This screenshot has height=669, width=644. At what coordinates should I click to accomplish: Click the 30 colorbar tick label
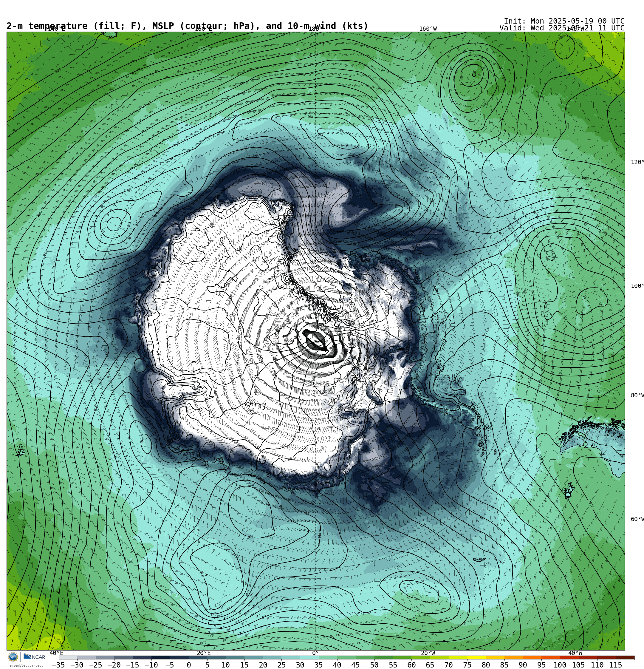pos(300,665)
